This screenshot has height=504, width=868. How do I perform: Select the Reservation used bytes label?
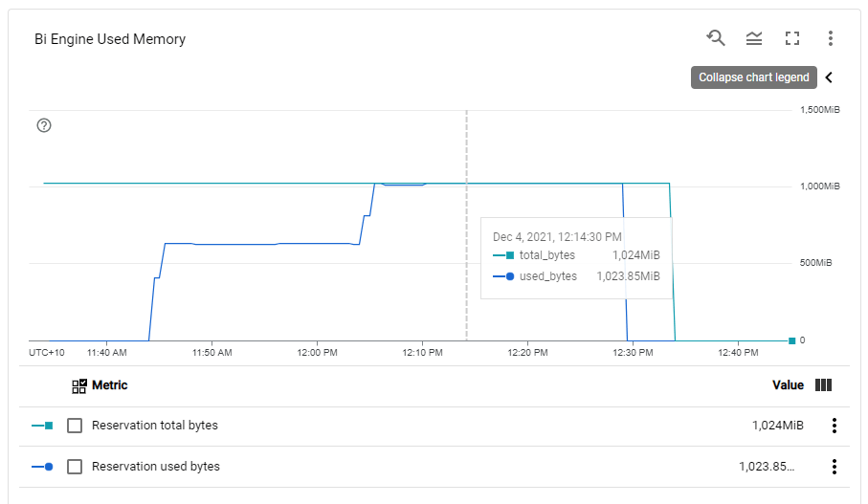[x=155, y=467]
